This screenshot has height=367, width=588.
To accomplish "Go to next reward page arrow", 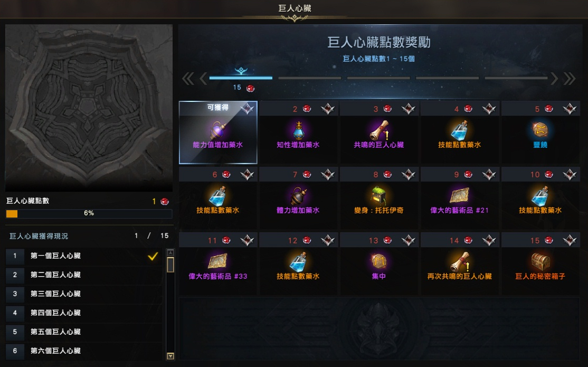I will tap(554, 79).
